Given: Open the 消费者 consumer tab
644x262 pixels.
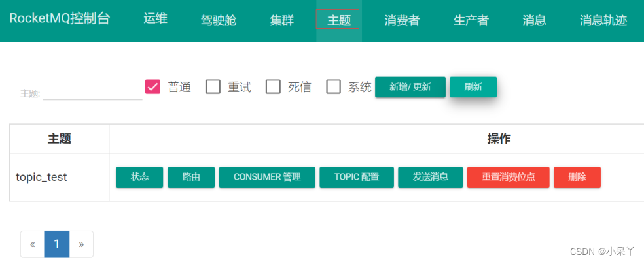Looking at the screenshot, I should (402, 20).
